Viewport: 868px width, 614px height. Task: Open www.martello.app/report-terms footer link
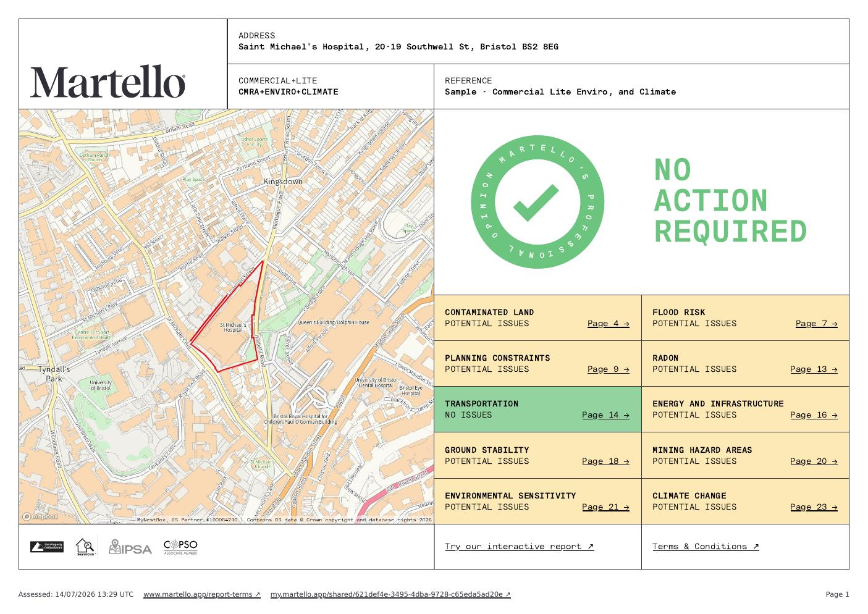point(202,595)
